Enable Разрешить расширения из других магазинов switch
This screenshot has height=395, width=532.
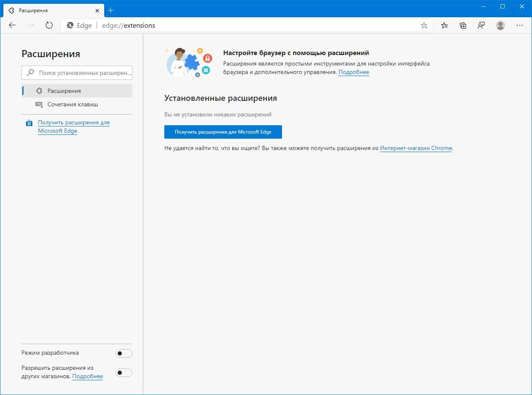124,373
